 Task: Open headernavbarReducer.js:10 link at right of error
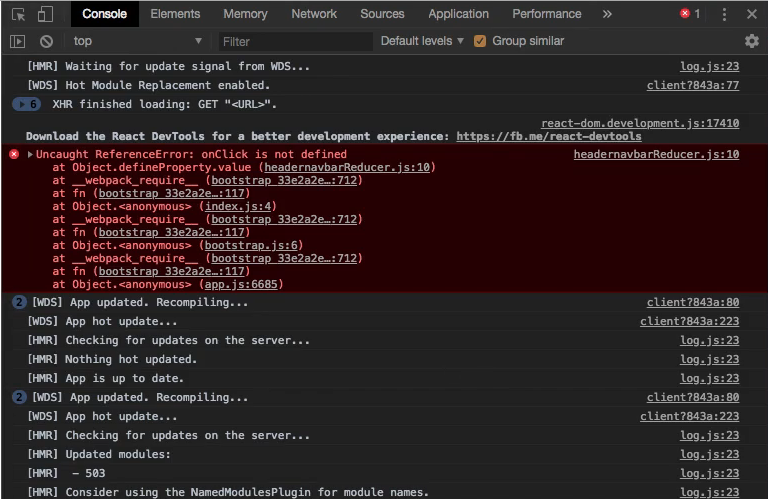[656, 154]
